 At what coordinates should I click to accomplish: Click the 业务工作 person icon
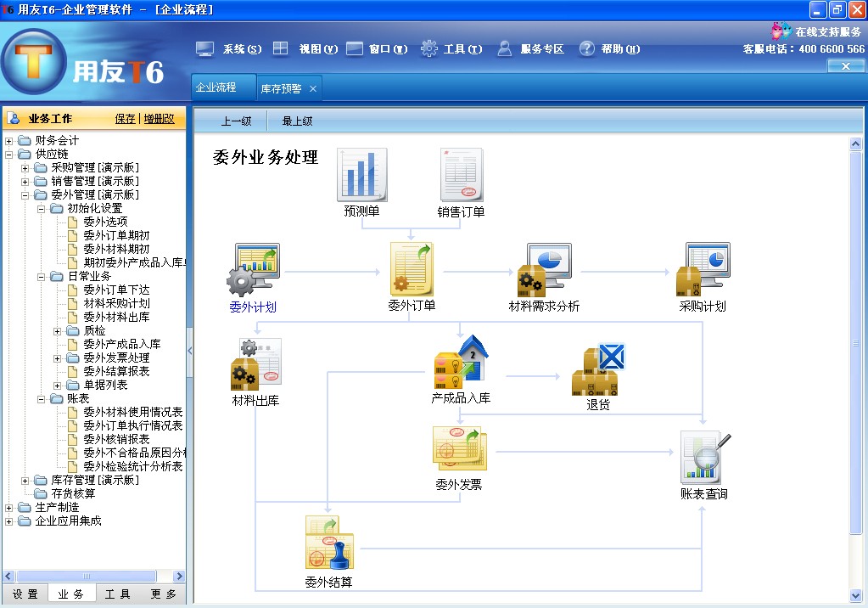pos(15,119)
